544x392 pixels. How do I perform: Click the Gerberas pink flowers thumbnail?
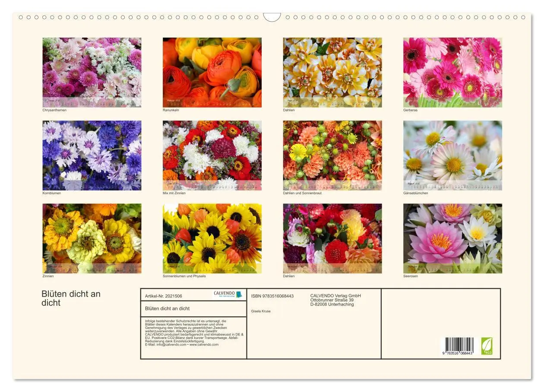click(452, 72)
